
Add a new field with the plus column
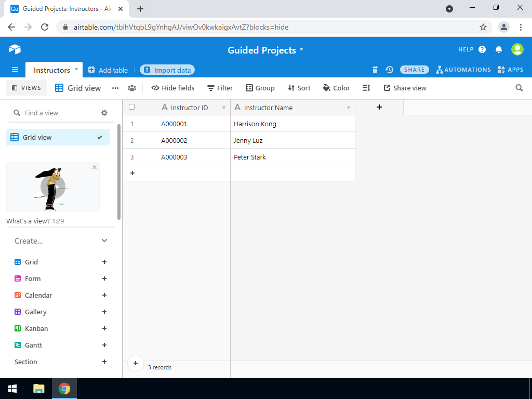point(379,107)
